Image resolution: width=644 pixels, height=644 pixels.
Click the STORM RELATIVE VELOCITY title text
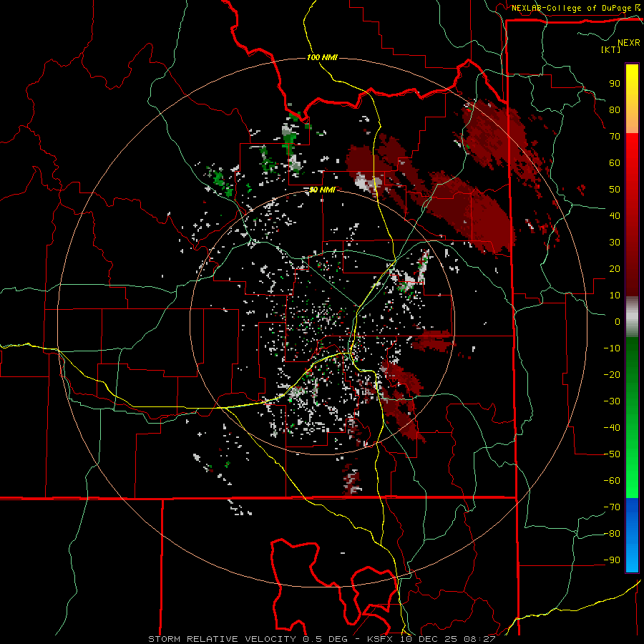(222, 639)
